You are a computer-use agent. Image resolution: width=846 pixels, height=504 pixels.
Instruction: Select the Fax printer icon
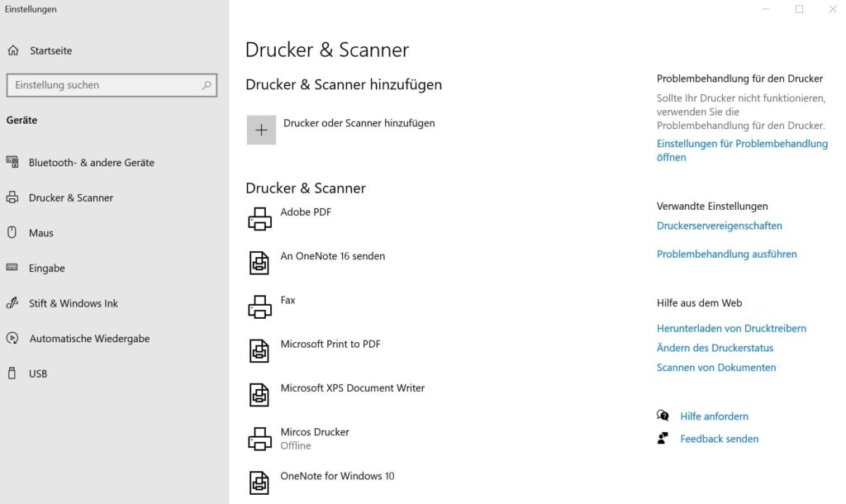[x=260, y=307]
